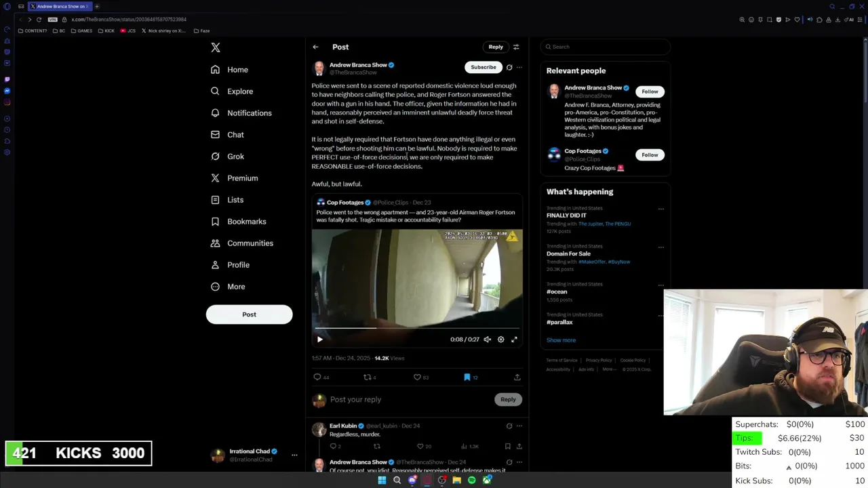Open video settings gear
The image size is (868, 488).
[x=501, y=340]
